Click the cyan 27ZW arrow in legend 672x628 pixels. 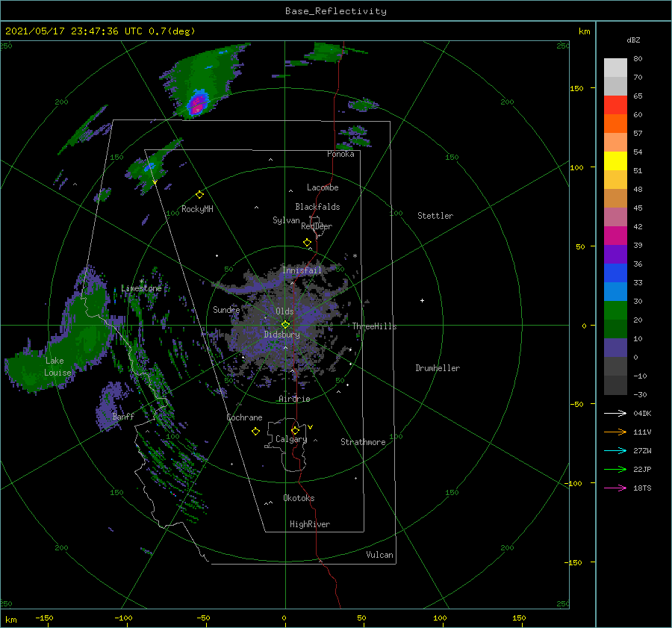pyautogui.click(x=615, y=450)
